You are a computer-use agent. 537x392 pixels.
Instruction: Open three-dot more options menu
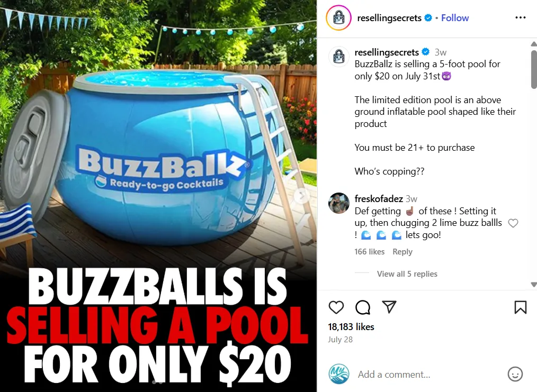tap(520, 17)
